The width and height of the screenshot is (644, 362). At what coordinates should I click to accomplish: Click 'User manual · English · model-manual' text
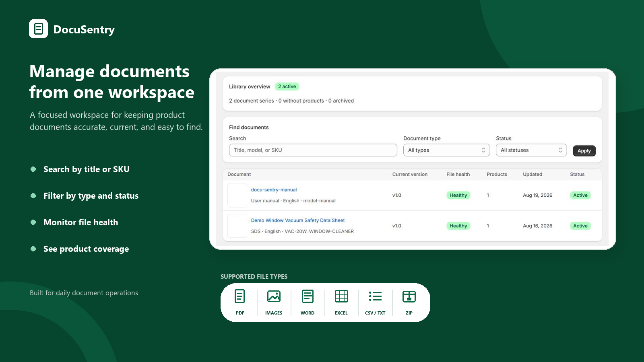tap(293, 201)
